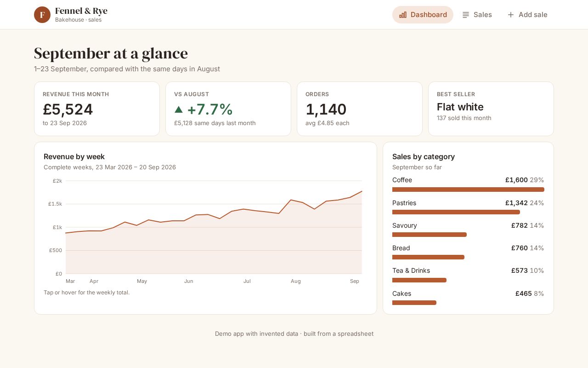Click the Coffee category label
588x368 pixels.
click(402, 180)
